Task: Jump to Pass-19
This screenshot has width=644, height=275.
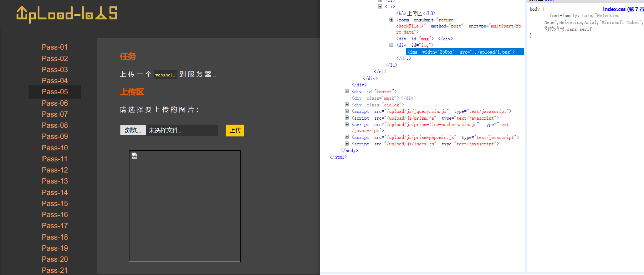Action: pos(55,248)
